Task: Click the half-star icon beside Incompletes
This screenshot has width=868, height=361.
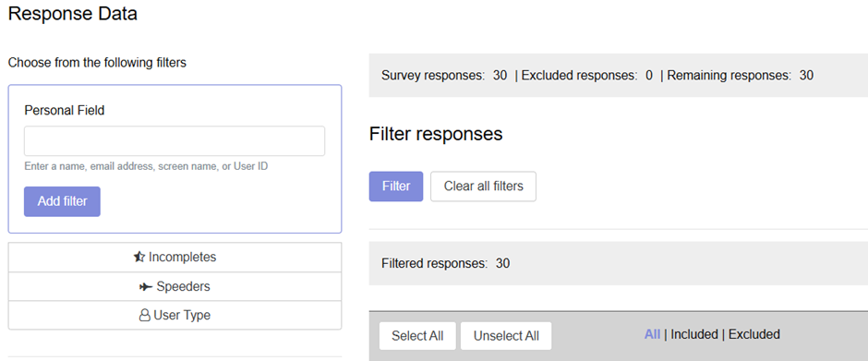Action: 139,258
